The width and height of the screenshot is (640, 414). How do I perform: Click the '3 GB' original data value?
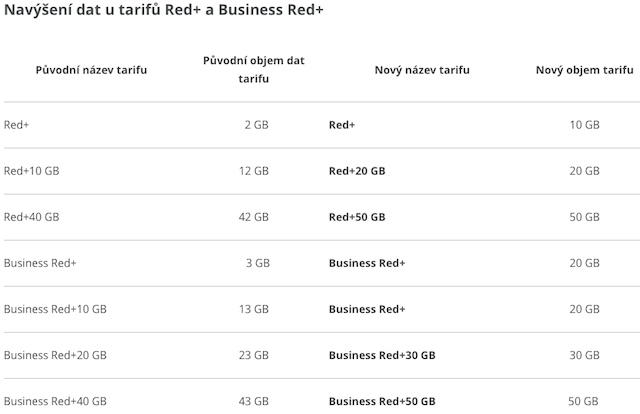[x=256, y=263]
